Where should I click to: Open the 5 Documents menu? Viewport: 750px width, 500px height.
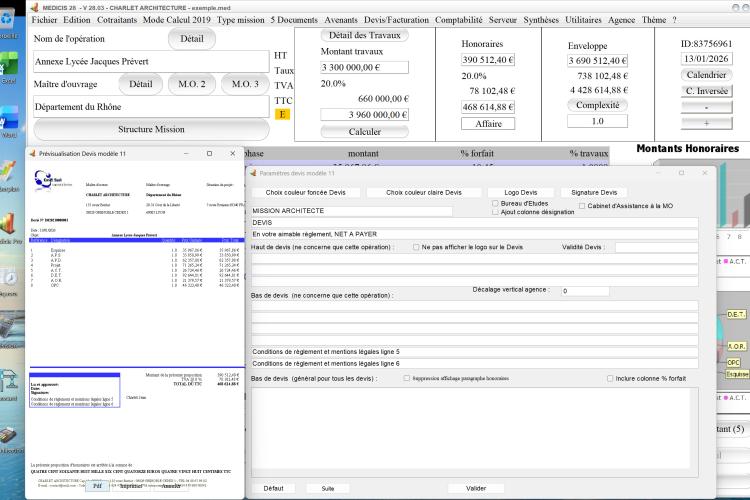tap(294, 20)
